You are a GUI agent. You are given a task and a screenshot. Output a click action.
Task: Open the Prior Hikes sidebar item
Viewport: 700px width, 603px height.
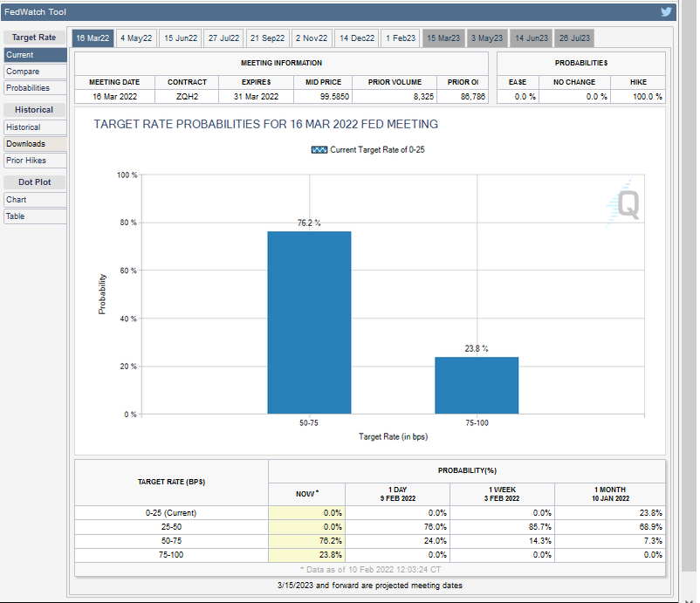coord(35,161)
